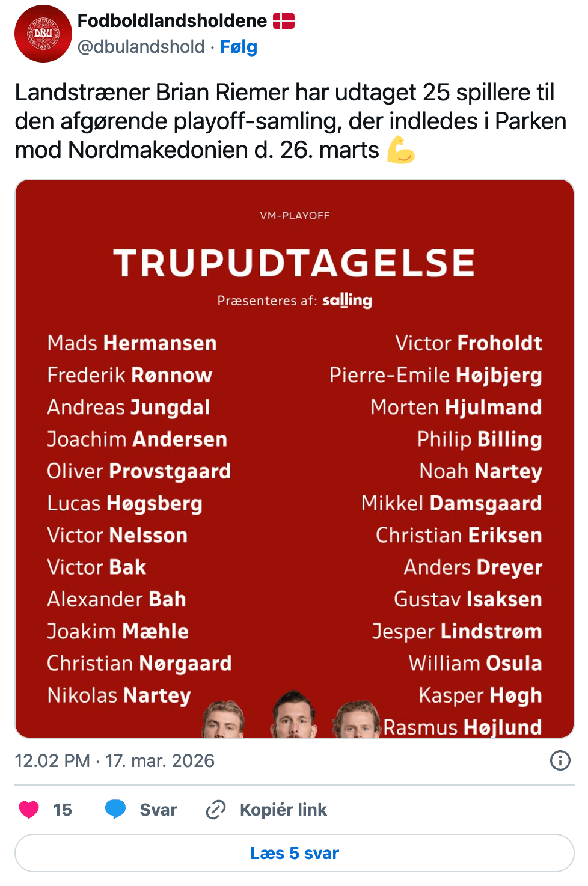588x886 pixels.
Task: Click the chain link icon
Action: (x=216, y=810)
